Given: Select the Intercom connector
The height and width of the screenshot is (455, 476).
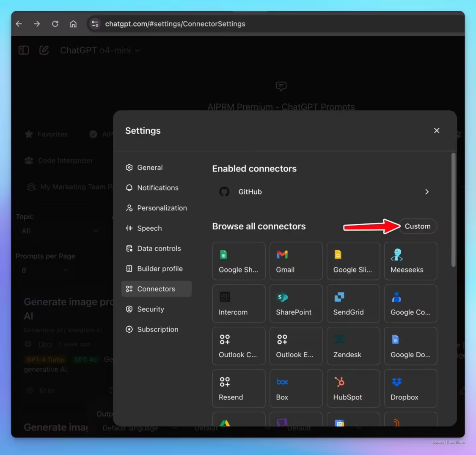Looking at the screenshot, I should click(239, 303).
